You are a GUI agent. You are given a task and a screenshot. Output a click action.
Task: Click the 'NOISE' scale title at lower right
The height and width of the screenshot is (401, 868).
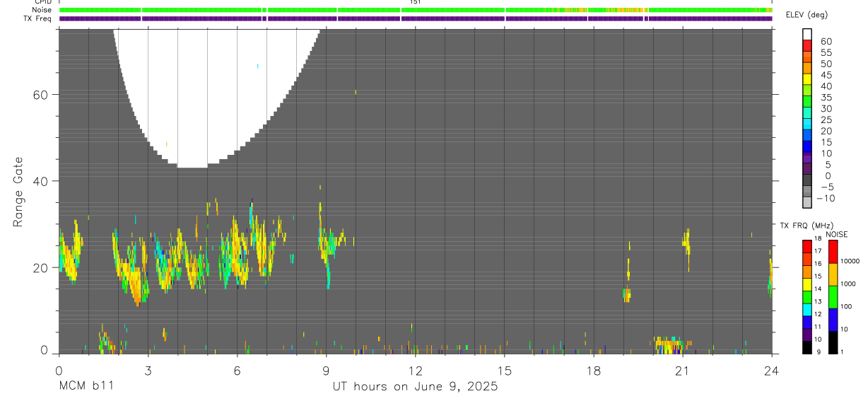(x=836, y=234)
